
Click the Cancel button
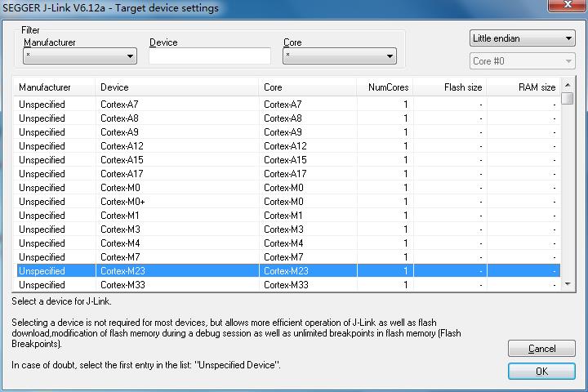pos(541,349)
